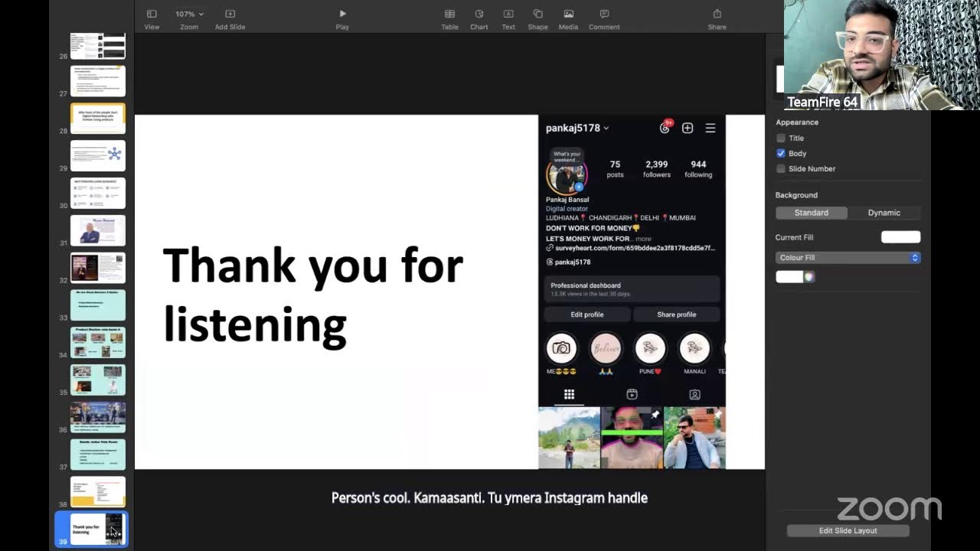Select slide 28 thumbnail
Viewport: 980px width, 551px height.
tap(98, 119)
